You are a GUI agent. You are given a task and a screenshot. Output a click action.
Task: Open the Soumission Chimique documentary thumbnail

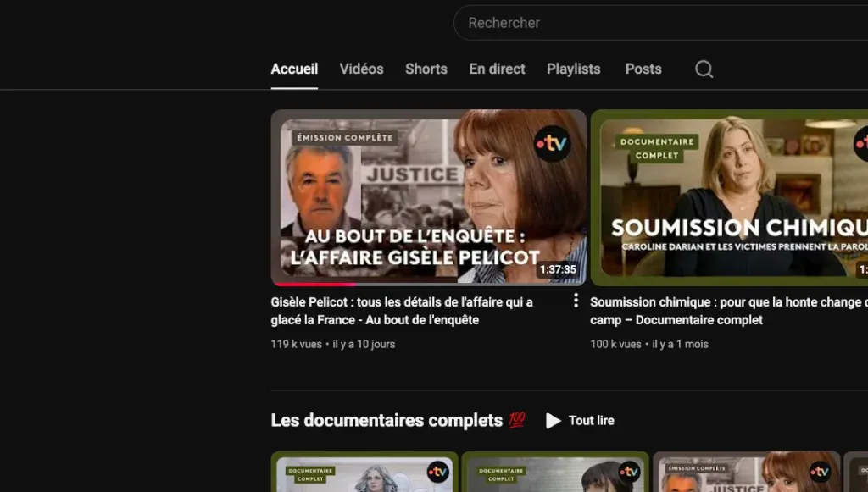click(x=729, y=197)
